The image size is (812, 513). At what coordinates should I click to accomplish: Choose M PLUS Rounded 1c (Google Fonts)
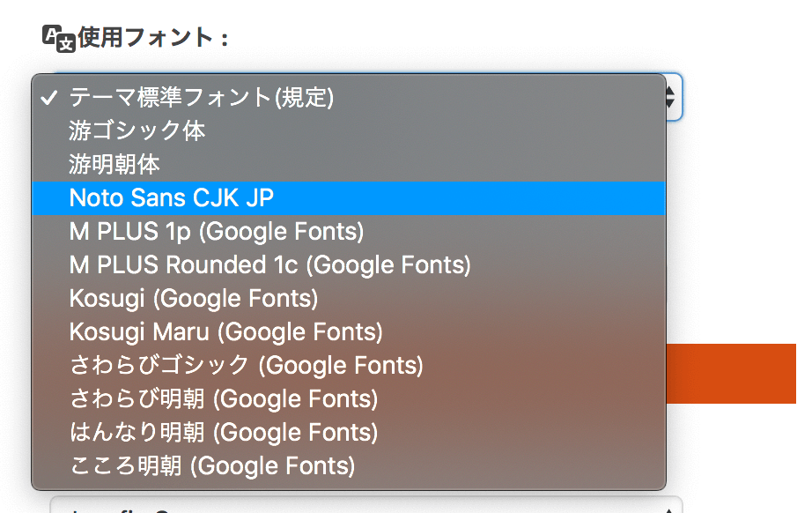(x=349, y=264)
